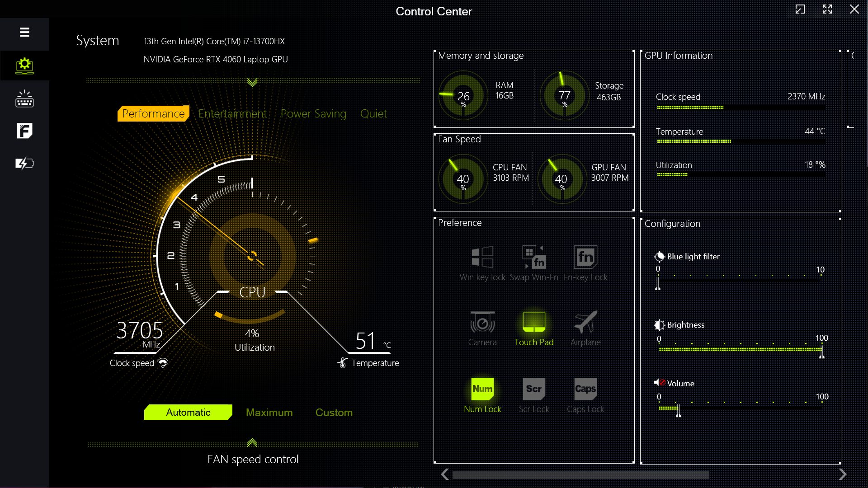Screen dimensions: 868x488
Task: Click the Camera preference icon
Action: 482,323
